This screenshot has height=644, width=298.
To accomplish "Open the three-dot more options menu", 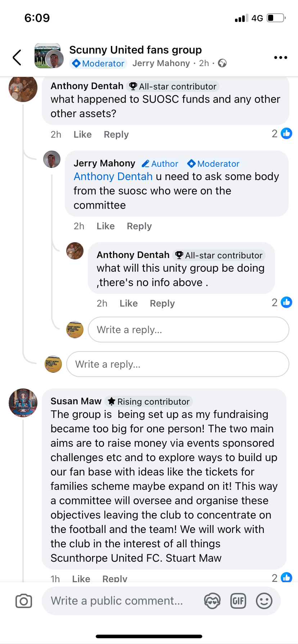I will [280, 57].
